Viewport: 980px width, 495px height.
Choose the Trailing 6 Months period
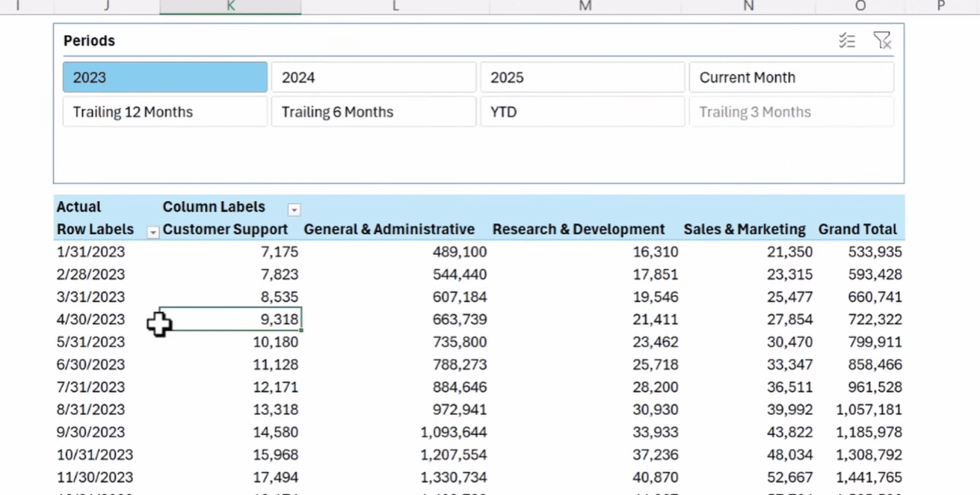(x=373, y=111)
